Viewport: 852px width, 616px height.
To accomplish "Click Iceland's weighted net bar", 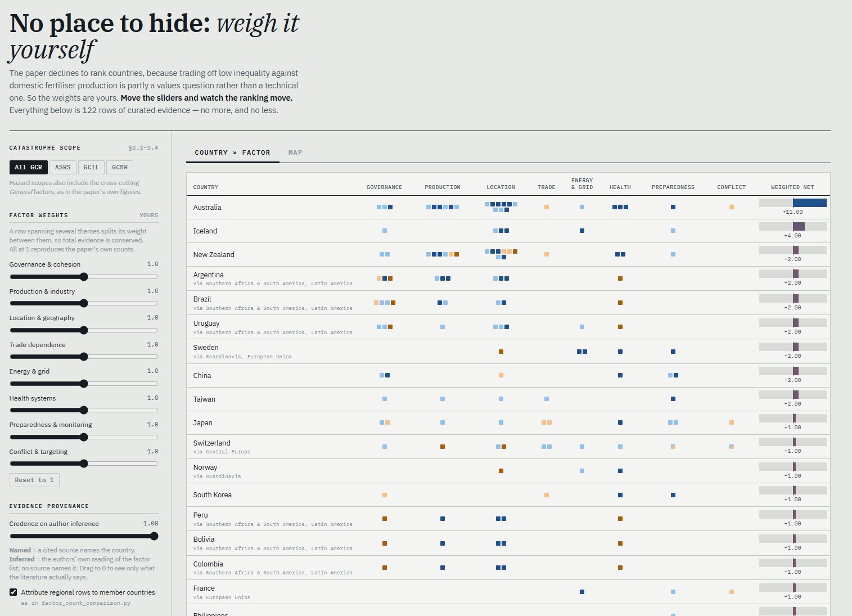I will (x=793, y=226).
